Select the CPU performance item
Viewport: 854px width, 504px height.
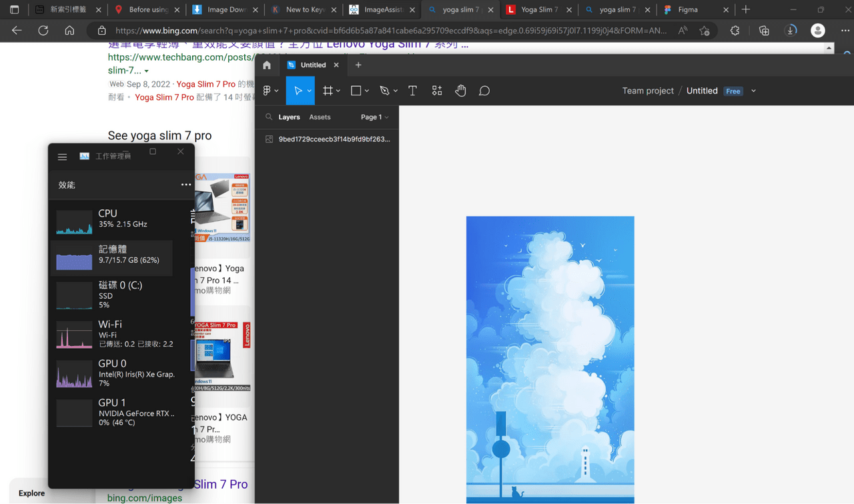112,219
